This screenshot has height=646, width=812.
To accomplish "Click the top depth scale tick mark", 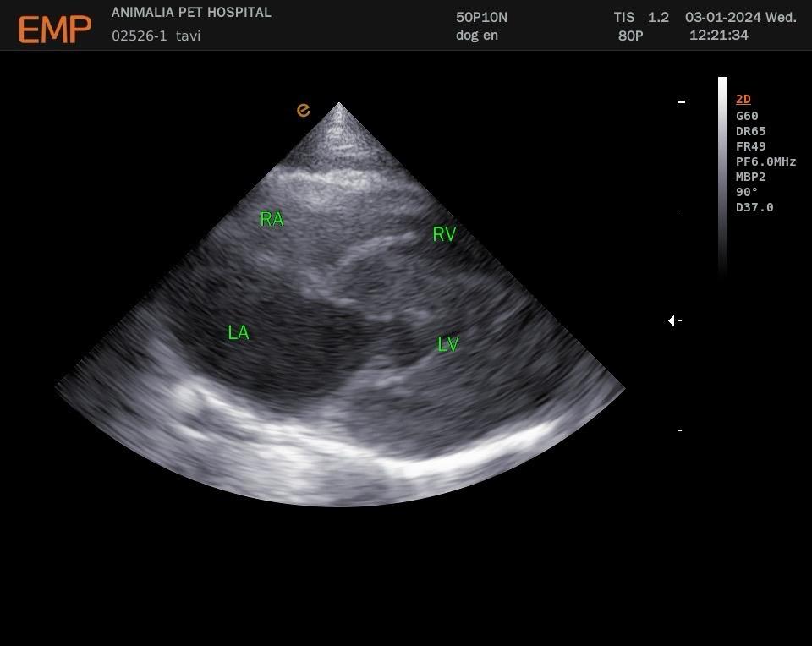I will click(x=682, y=102).
